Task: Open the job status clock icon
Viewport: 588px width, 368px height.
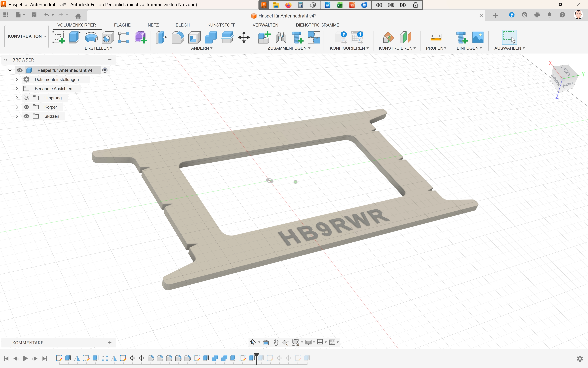Action: pos(537,15)
